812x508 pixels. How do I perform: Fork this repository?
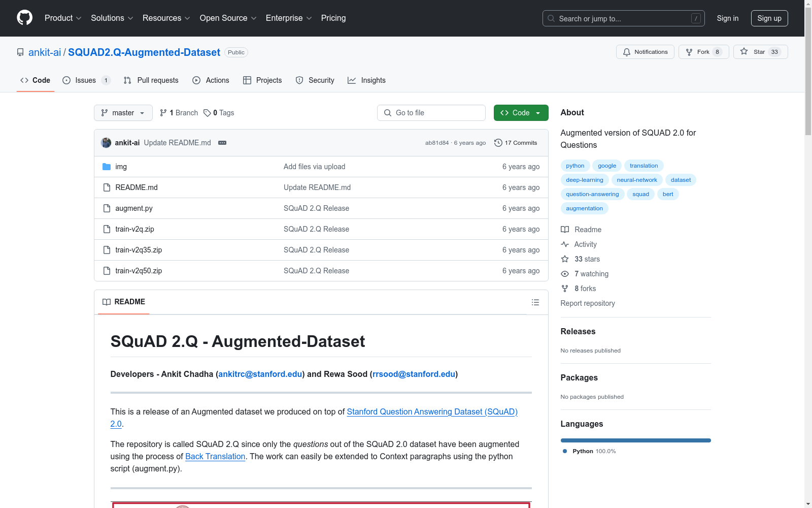pyautogui.click(x=703, y=52)
